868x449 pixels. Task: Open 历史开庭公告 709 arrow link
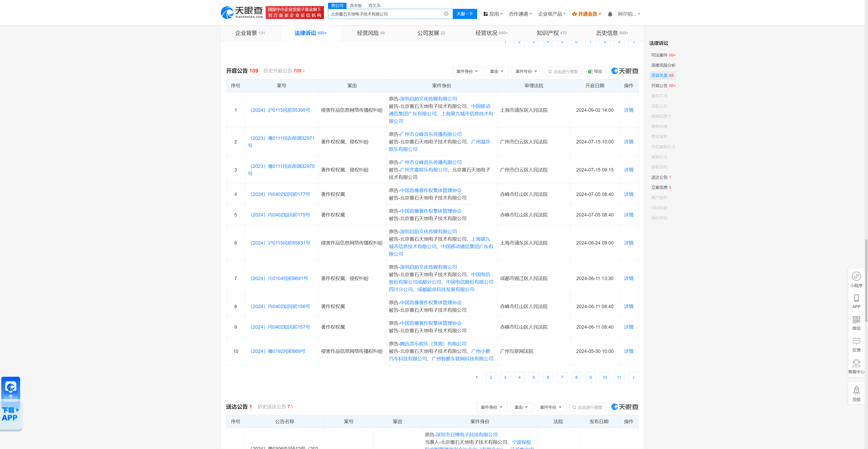pyautogui.click(x=284, y=71)
